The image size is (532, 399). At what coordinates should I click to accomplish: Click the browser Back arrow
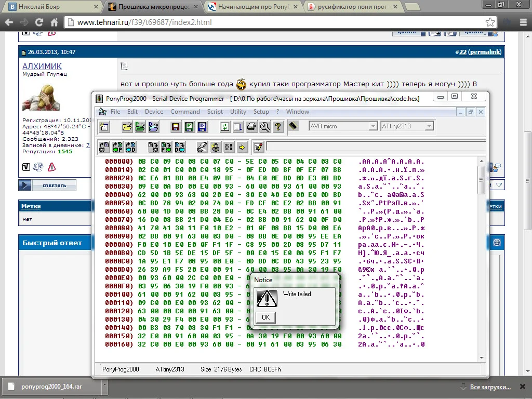pyautogui.click(x=9, y=22)
